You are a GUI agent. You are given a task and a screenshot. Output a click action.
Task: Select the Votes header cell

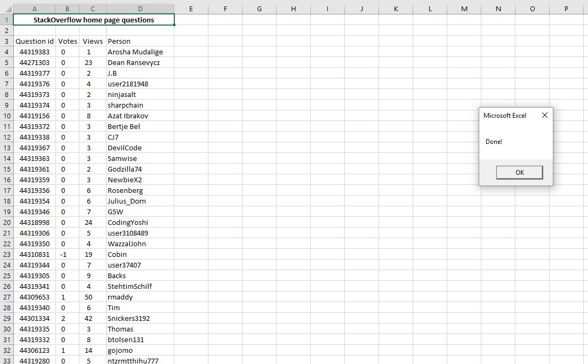[68, 41]
